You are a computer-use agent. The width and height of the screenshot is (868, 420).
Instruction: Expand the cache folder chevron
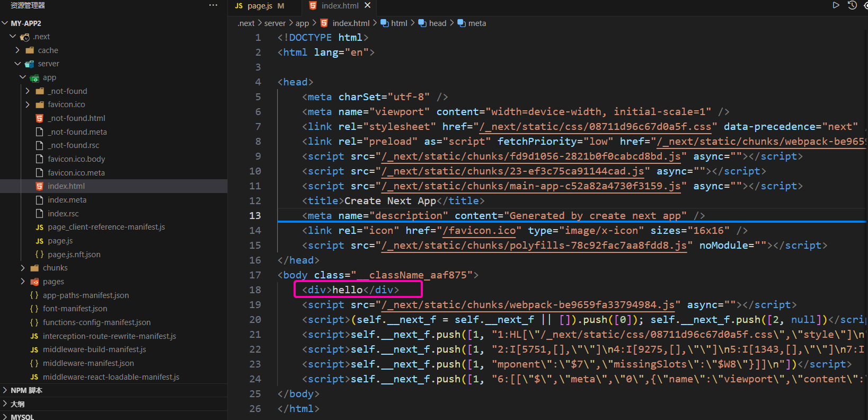(x=17, y=50)
